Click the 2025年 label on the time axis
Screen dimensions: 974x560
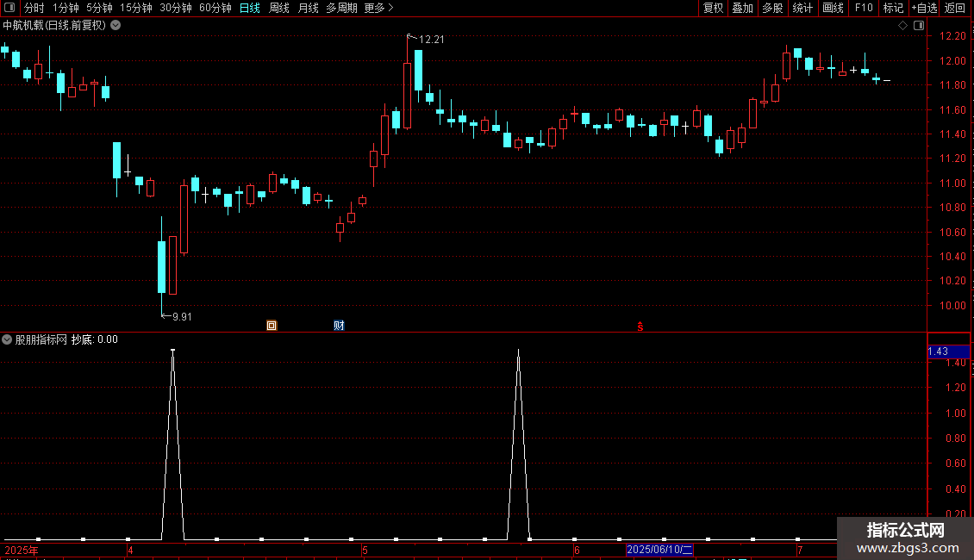[22, 550]
